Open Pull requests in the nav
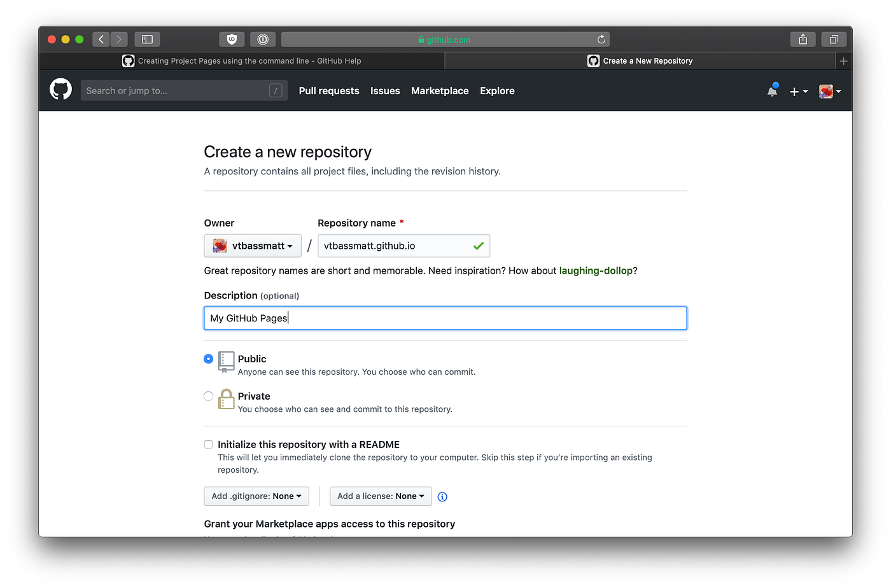Screen dimensions: 891x588 (329, 91)
